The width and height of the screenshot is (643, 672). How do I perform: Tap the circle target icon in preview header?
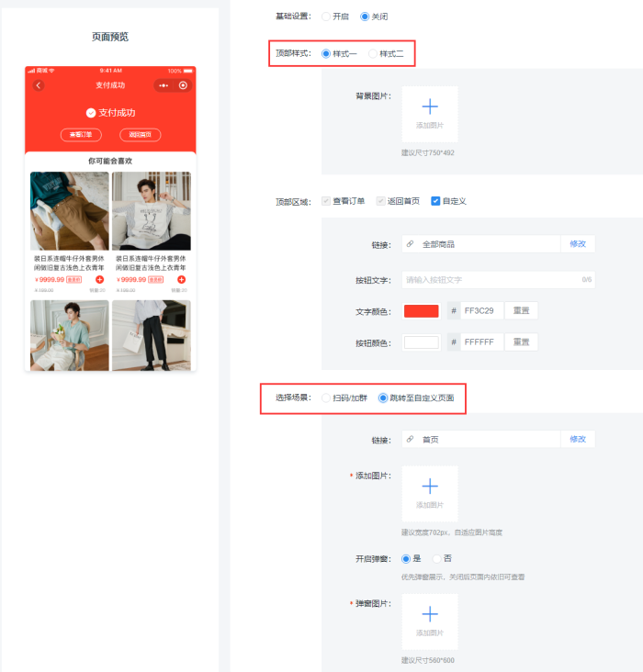[x=183, y=85]
